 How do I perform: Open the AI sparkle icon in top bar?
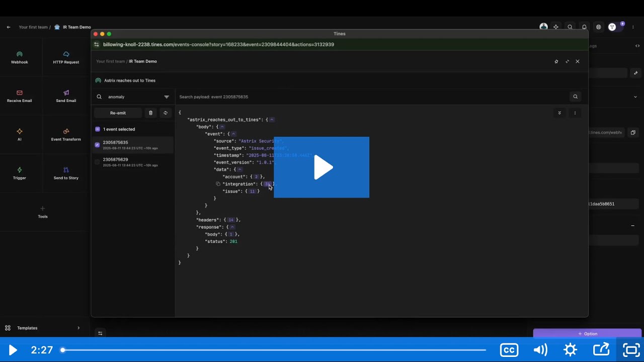[556, 27]
